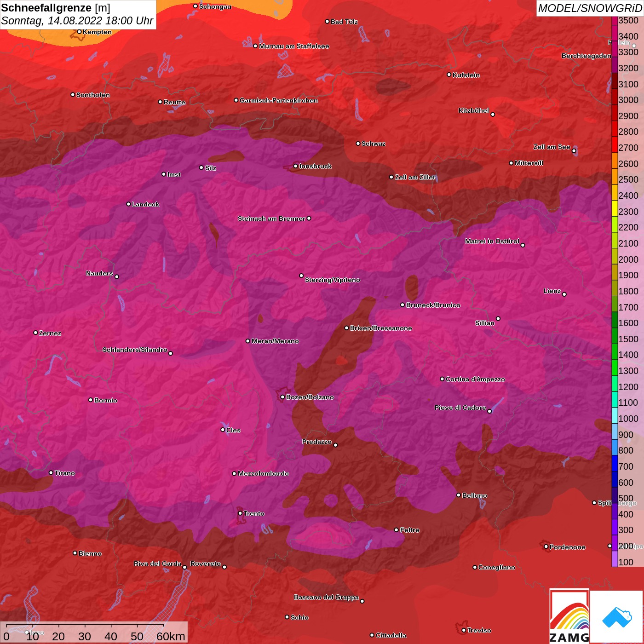644x644 pixels.
Task: Select the 100 m violet legend swatch
Action: pos(615,559)
